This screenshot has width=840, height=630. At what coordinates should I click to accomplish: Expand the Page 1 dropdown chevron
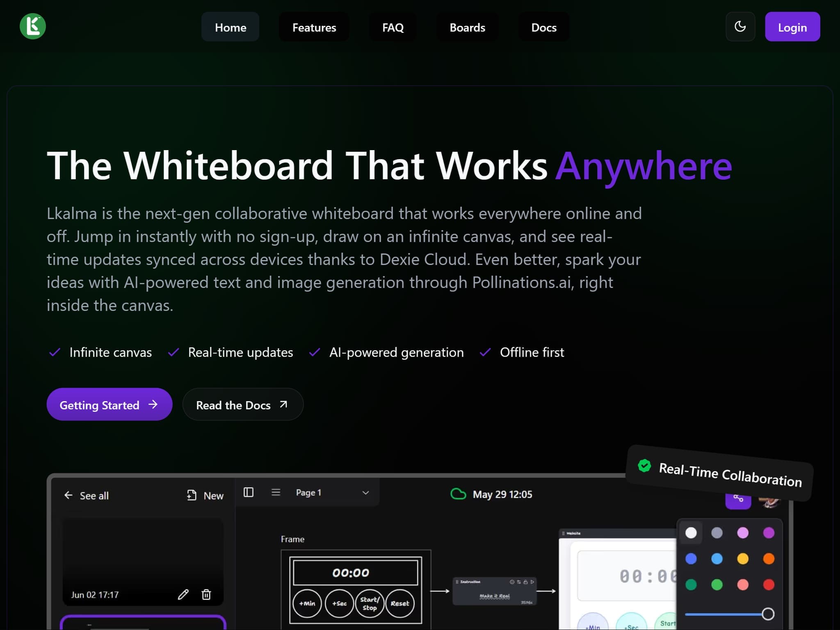click(365, 493)
